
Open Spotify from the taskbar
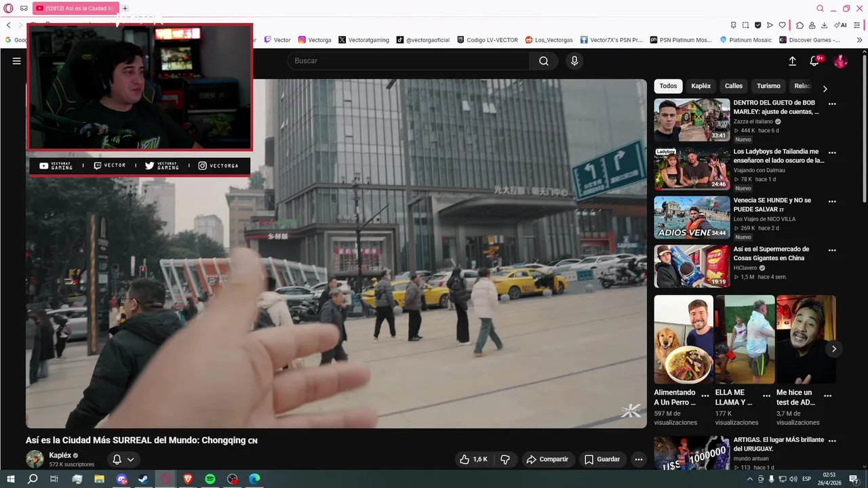point(210,479)
